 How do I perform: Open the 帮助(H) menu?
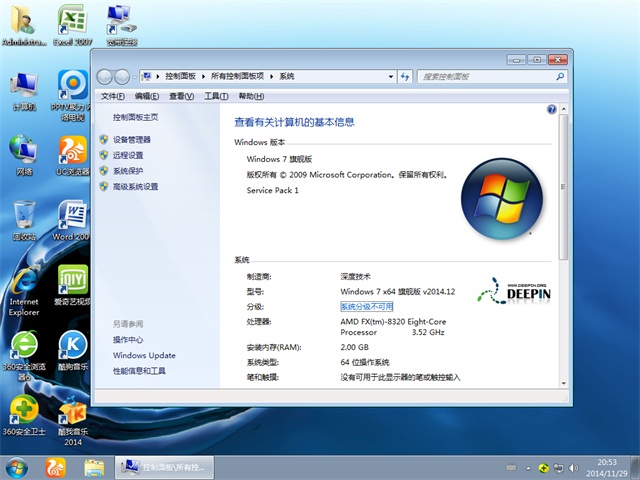coord(251,96)
